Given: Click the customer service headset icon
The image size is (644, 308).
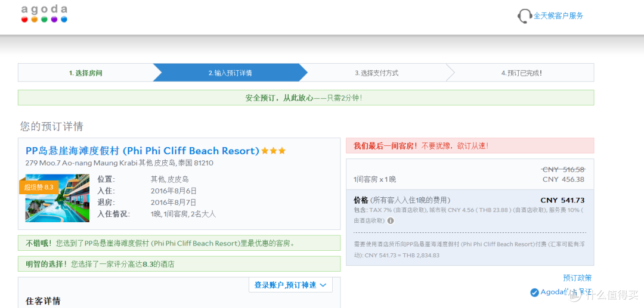Looking at the screenshot, I should coord(524,17).
